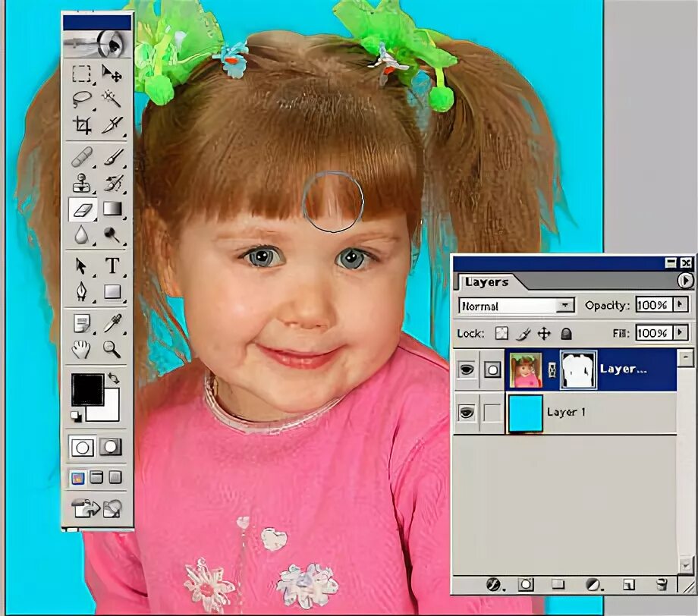This screenshot has width=698, height=616.
Task: Select the Move tool
Action: 112,74
